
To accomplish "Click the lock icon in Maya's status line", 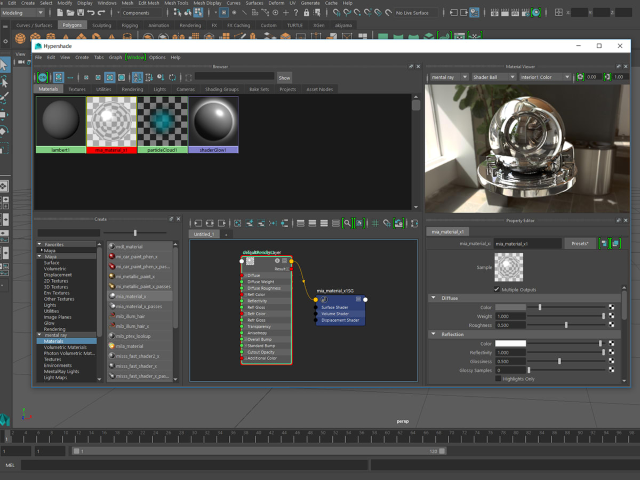I will (306, 13).
